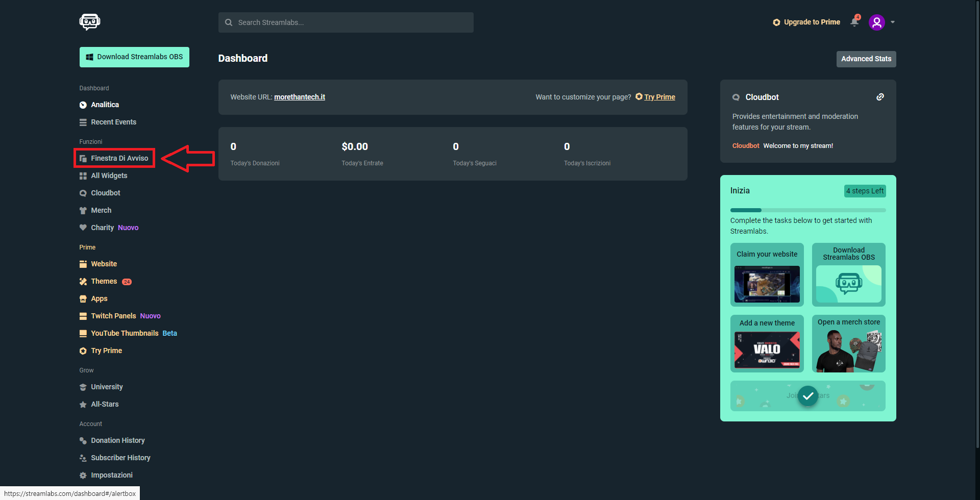Click the Cloudbot sidebar icon

click(x=83, y=193)
